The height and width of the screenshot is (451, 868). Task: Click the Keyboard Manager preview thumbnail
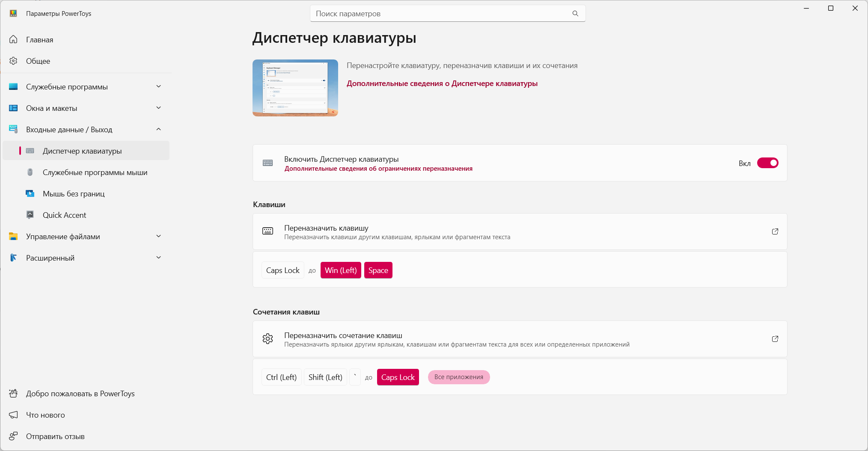point(295,88)
